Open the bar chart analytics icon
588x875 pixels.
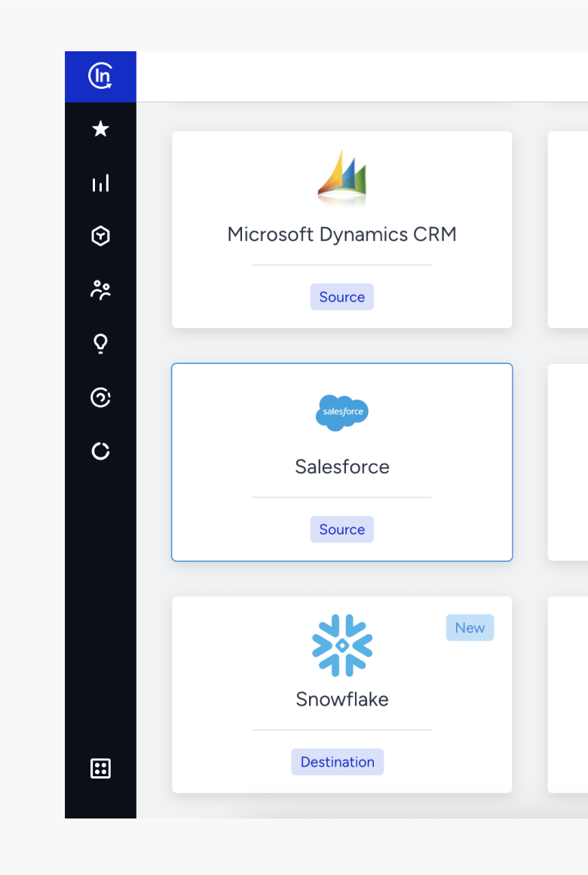click(x=100, y=183)
